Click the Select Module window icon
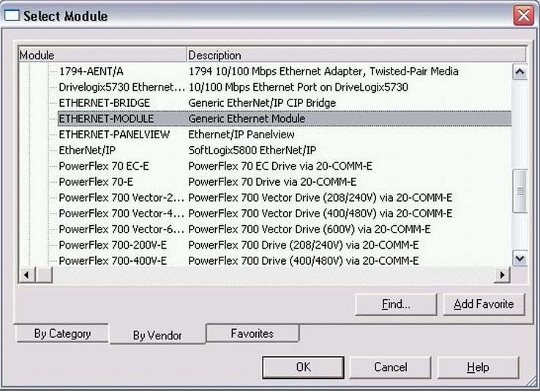The height and width of the screenshot is (392, 540). pyautogui.click(x=12, y=15)
